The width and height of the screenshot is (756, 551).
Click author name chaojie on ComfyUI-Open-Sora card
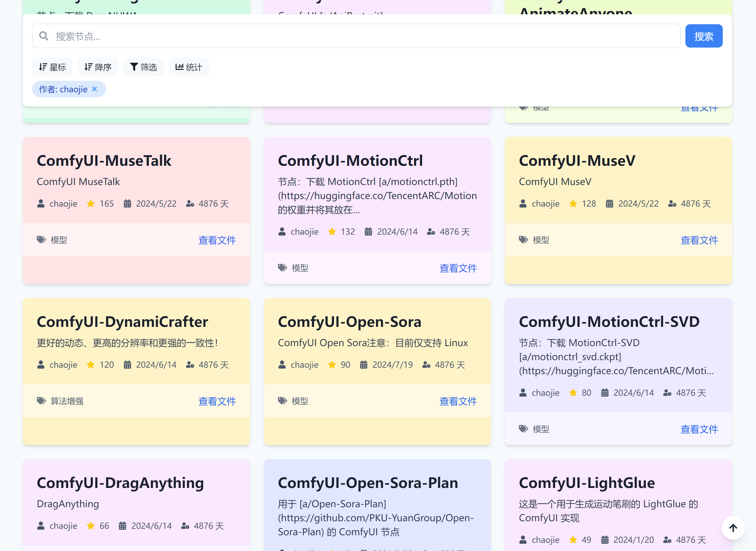[x=304, y=365]
